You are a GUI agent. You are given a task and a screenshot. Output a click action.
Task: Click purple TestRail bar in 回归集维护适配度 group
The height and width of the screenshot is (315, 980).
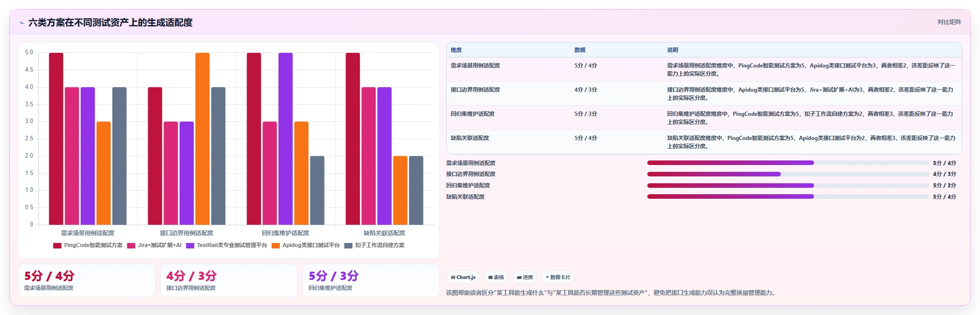286,139
